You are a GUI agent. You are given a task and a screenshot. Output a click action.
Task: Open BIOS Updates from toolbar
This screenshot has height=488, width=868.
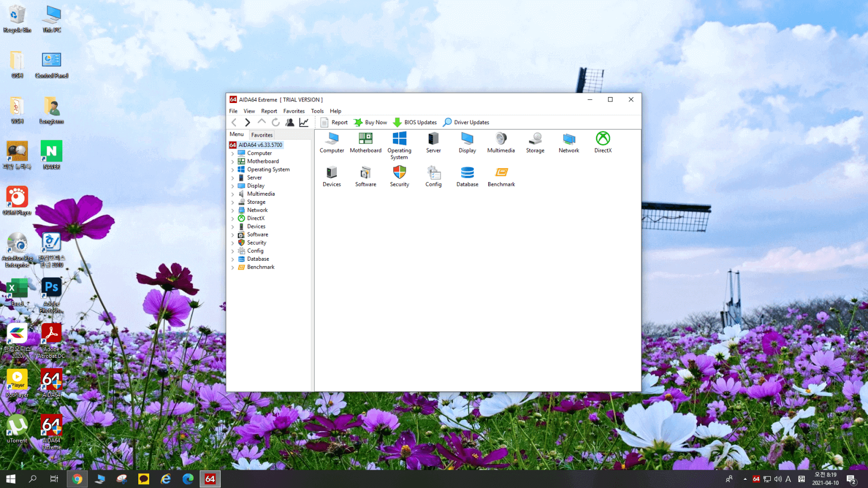415,123
